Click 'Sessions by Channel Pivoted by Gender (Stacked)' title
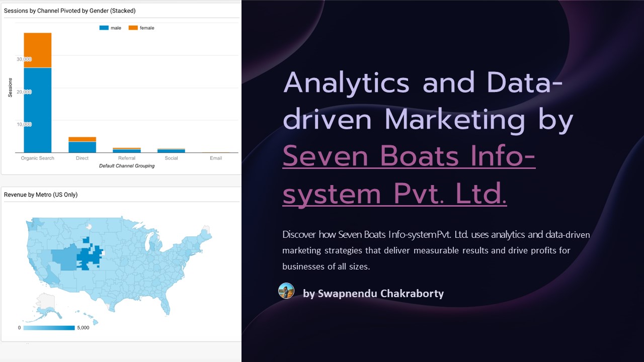The width and height of the screenshot is (644, 362). [x=69, y=11]
